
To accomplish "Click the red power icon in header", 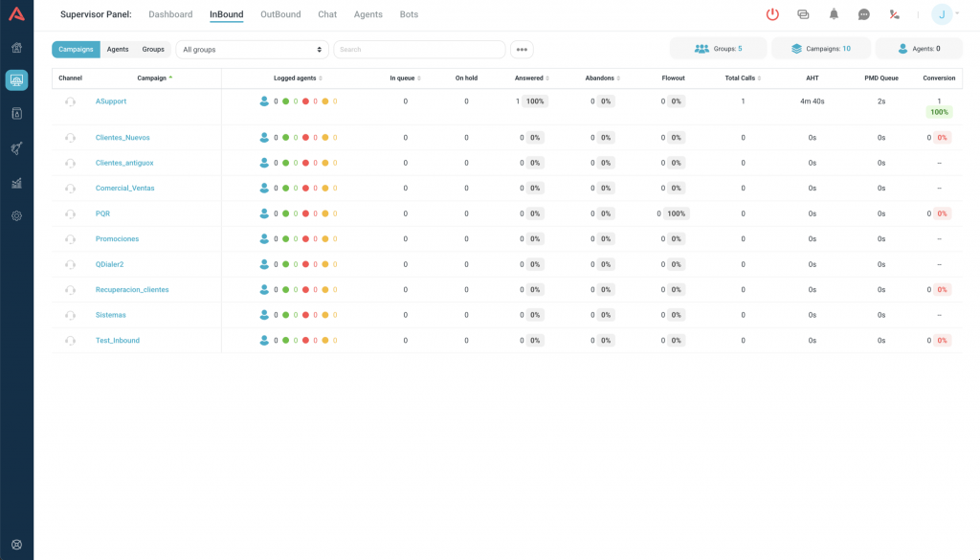I will [x=772, y=14].
